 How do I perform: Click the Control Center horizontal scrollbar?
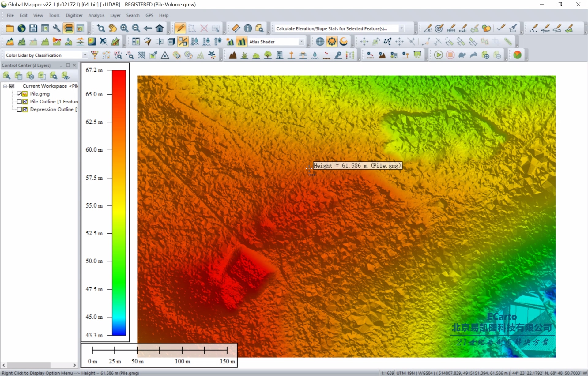(29, 365)
